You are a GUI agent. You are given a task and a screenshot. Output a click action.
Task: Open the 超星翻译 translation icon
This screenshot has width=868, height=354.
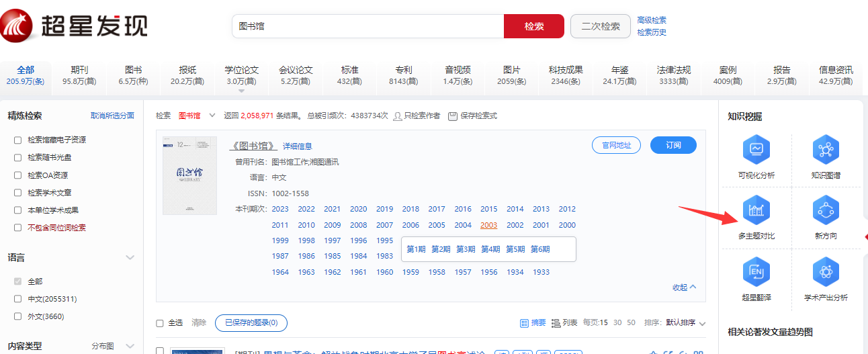tap(756, 272)
